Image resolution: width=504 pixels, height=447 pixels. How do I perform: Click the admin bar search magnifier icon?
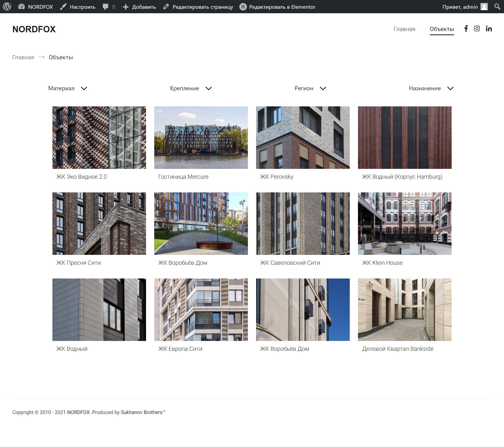tap(497, 7)
